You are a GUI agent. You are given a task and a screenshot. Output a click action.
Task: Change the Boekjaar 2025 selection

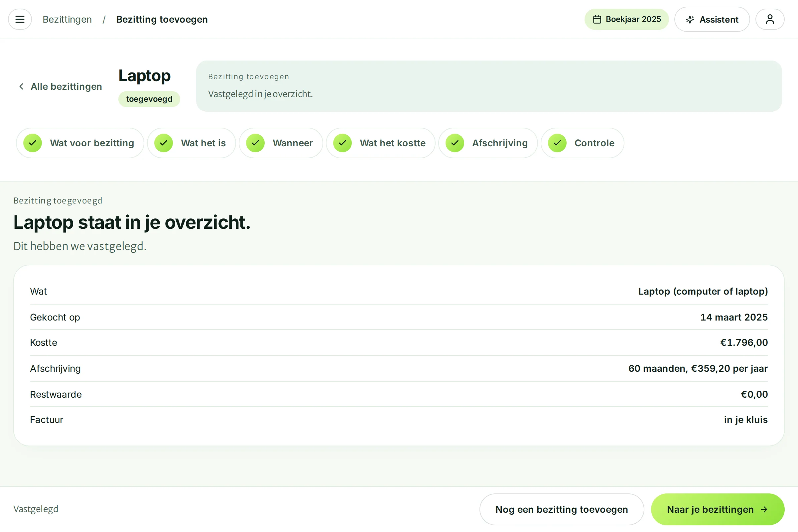coord(626,19)
